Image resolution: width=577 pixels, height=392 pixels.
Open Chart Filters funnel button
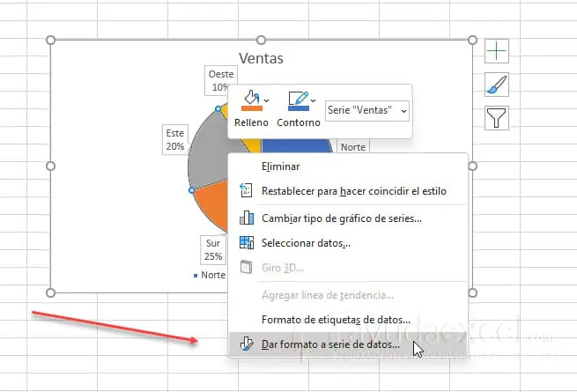tap(497, 118)
